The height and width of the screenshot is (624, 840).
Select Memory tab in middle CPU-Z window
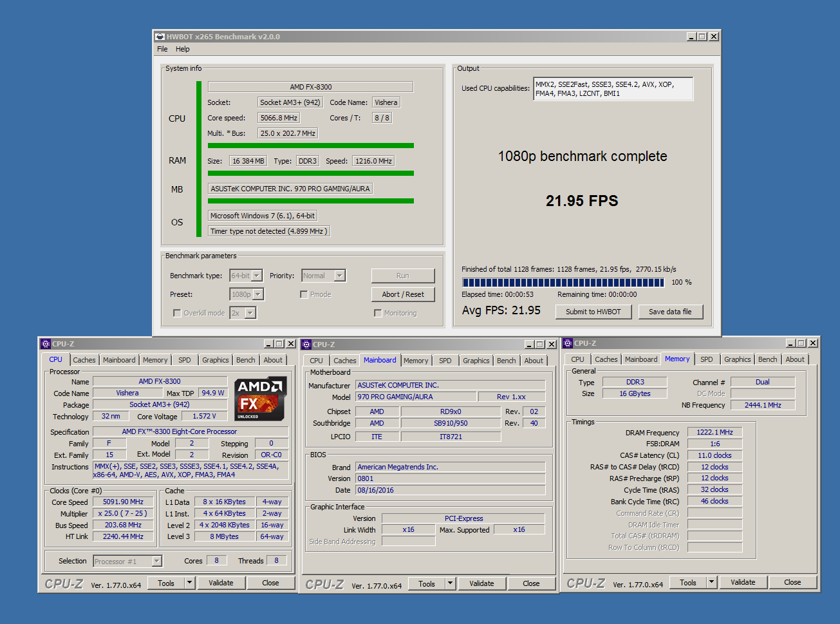(416, 361)
